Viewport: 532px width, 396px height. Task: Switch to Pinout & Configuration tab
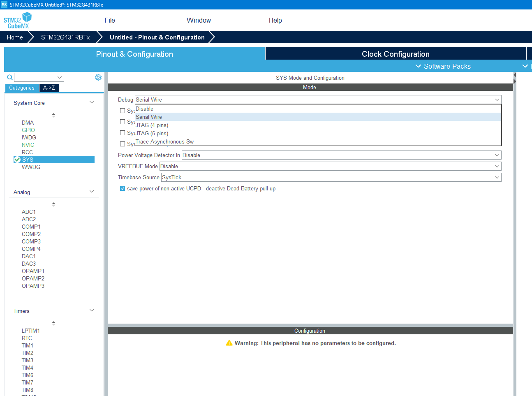coord(134,54)
